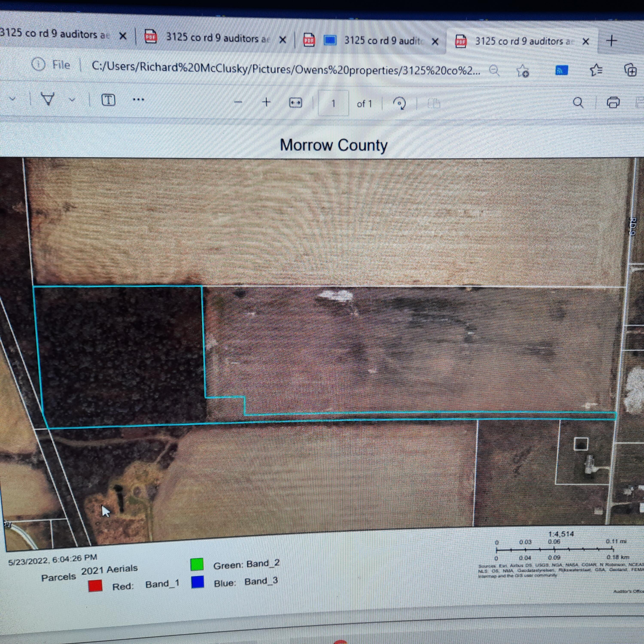This screenshot has height=644, width=644.
Task: Select the Add text tool
Action: click(x=108, y=100)
